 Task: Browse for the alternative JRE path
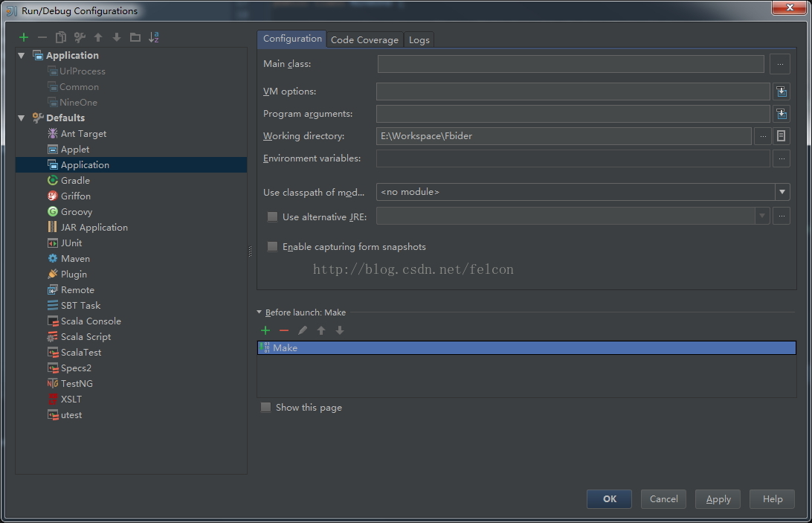pos(782,216)
